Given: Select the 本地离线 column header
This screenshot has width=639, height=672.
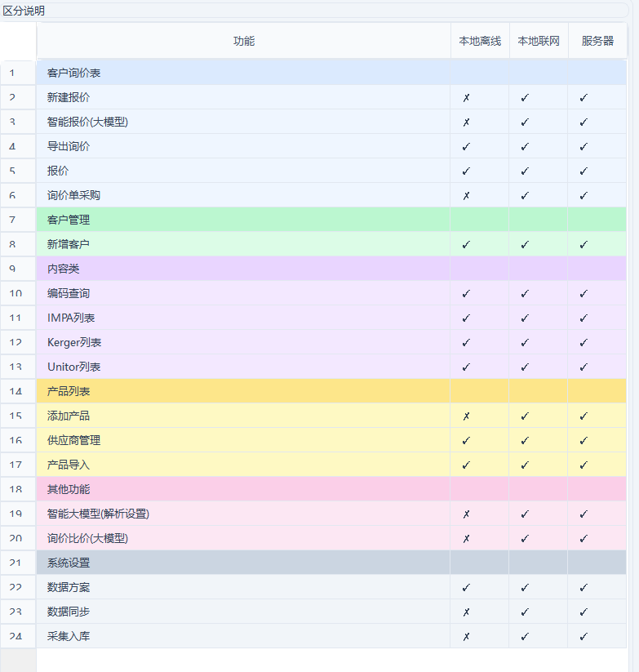Looking at the screenshot, I should [480, 41].
